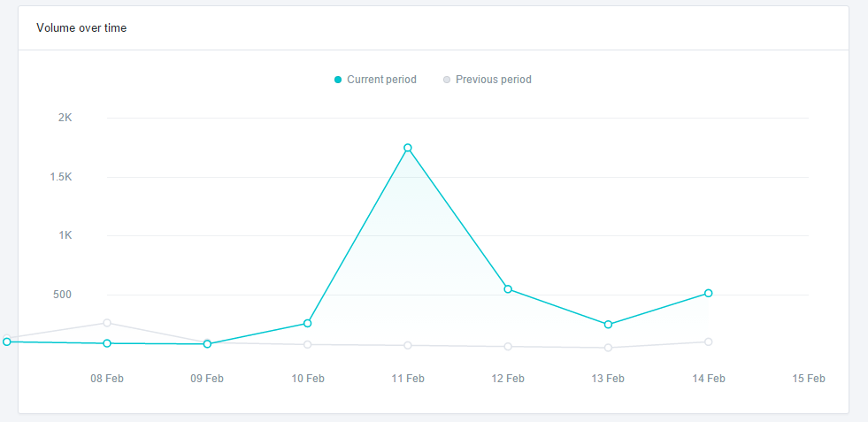The width and height of the screenshot is (868, 422).
Task: Click the 2K y-axis label
Action: coord(65,118)
